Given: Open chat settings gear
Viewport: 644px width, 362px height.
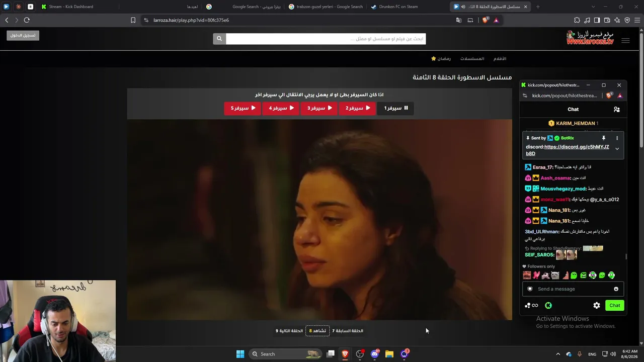Looking at the screenshot, I should 597,305.
